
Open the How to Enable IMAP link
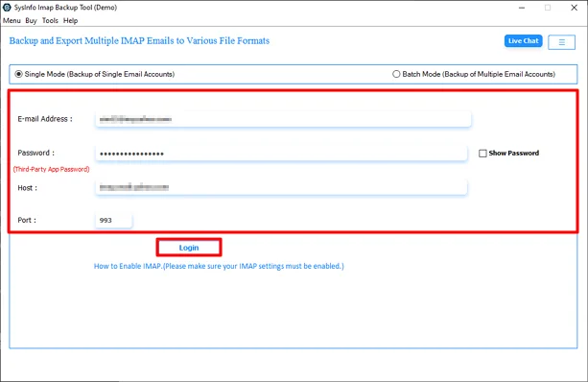point(219,266)
